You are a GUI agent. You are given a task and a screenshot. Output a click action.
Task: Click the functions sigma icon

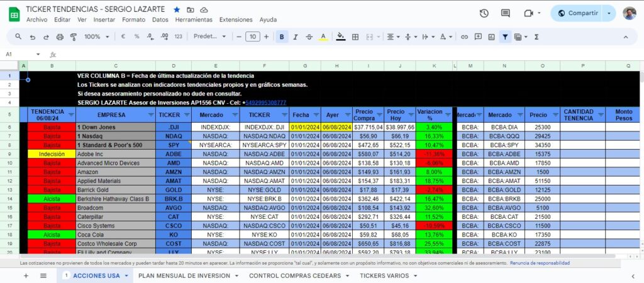pos(536,37)
